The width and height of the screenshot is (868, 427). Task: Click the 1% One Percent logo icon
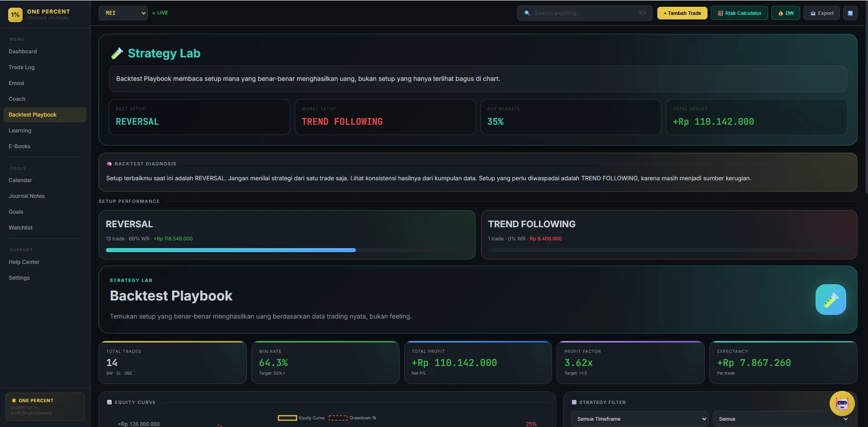point(15,14)
